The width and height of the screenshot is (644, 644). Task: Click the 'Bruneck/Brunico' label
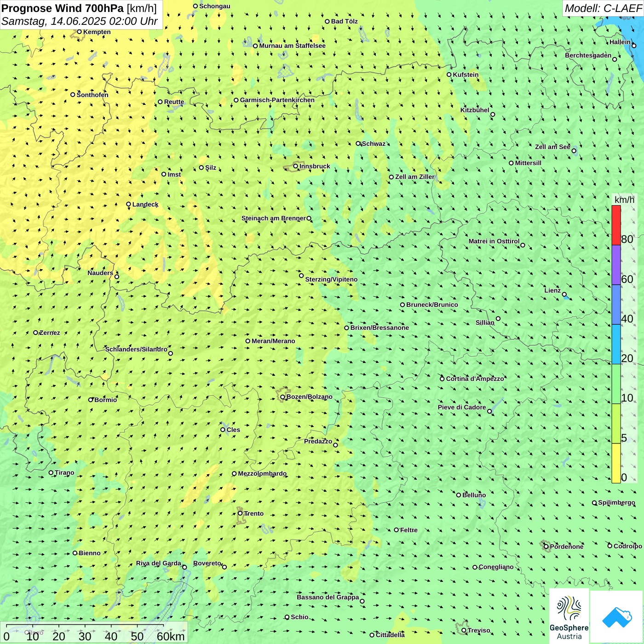[x=432, y=305]
